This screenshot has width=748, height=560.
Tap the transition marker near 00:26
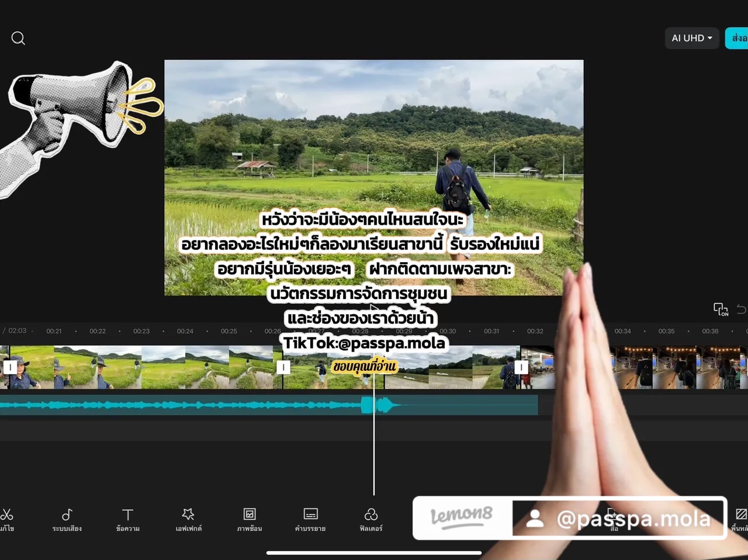283,367
